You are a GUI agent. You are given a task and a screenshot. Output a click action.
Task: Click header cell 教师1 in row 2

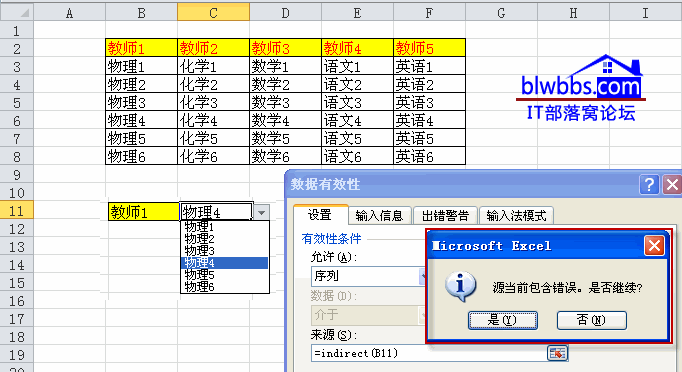141,48
